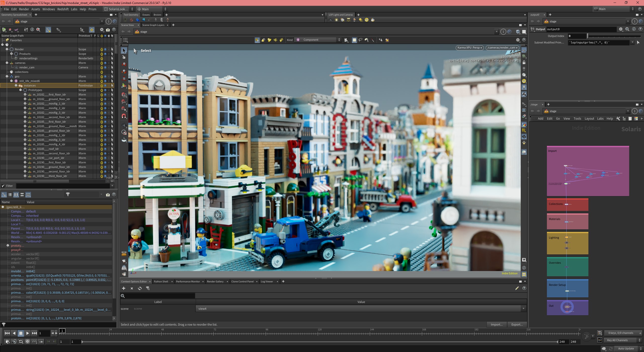The width and height of the screenshot is (644, 352).
Task: Open viewport display options gear icon
Action: (x=518, y=40)
